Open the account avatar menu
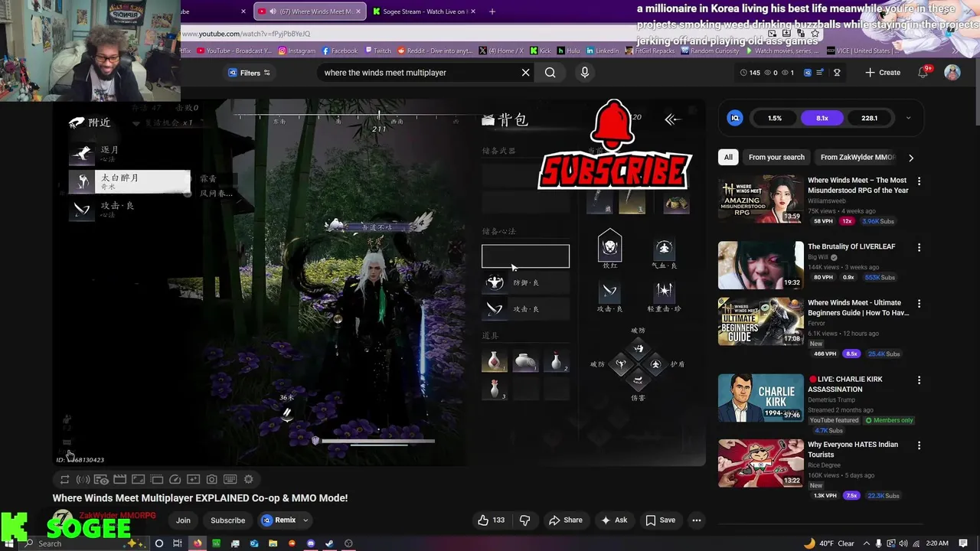Viewport: 980px width, 551px height. [x=952, y=73]
